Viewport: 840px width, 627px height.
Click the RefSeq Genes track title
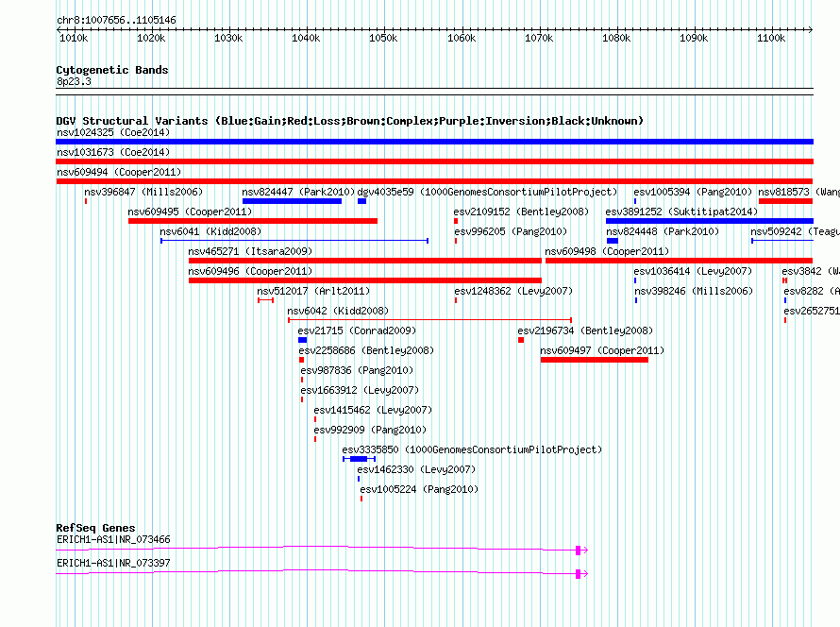click(x=95, y=528)
